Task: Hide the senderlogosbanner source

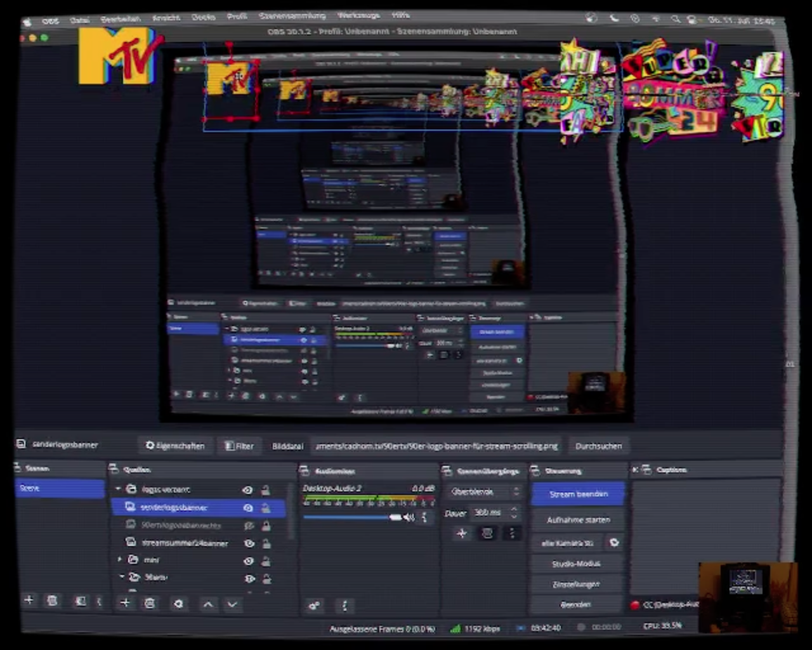Action: coord(248,508)
